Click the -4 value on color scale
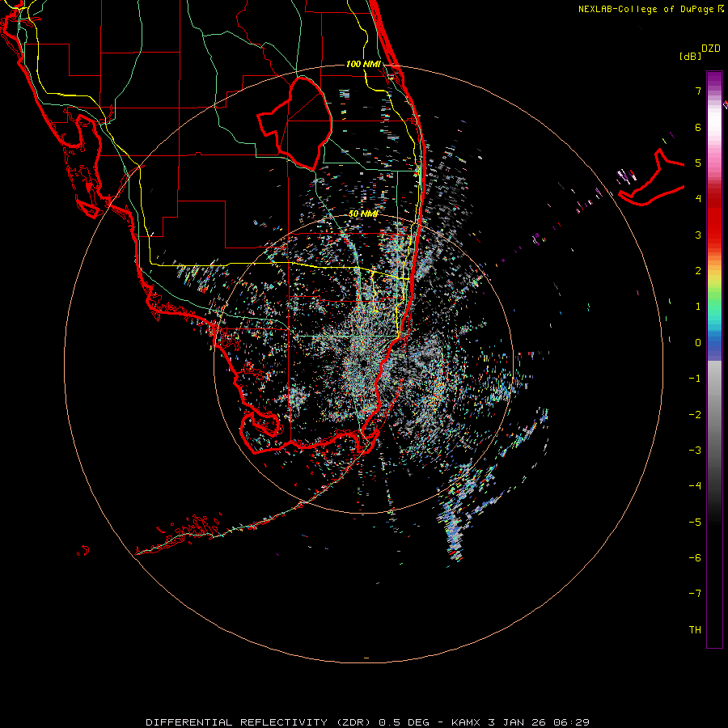 (695, 485)
